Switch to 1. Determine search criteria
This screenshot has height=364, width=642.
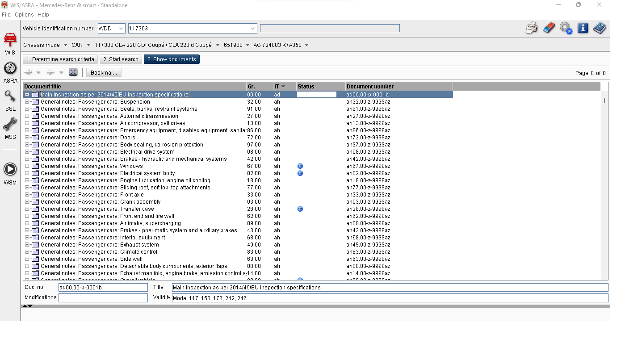click(x=60, y=59)
